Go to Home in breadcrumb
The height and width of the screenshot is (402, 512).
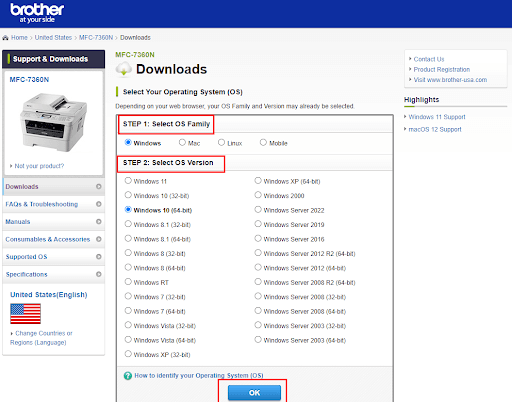19,38
